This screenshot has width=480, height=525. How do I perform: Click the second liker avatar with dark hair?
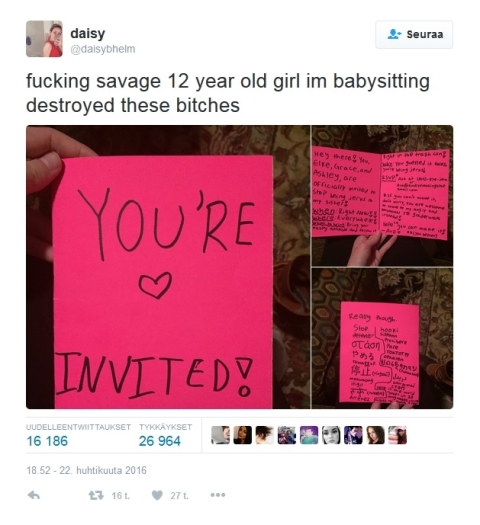coord(242,435)
